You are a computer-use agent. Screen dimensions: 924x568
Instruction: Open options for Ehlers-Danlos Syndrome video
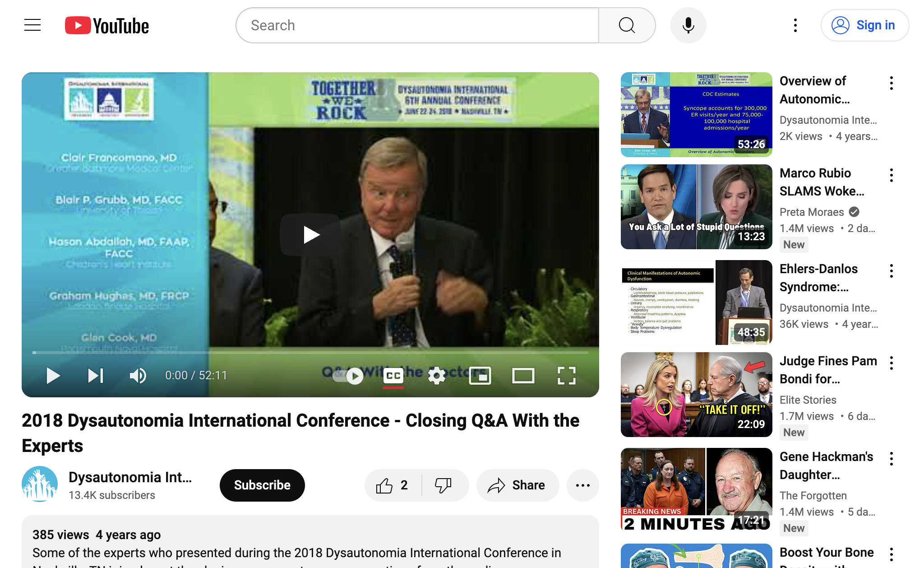tap(892, 271)
